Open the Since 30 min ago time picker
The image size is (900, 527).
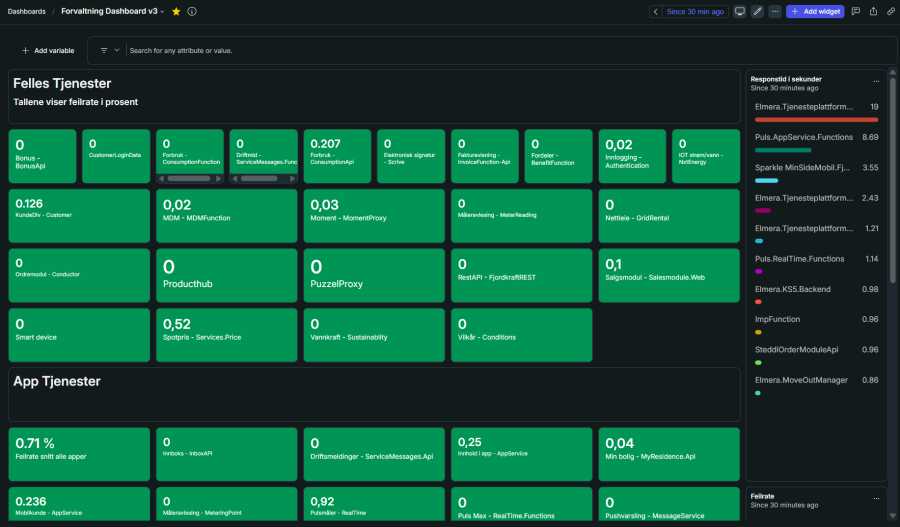coord(695,11)
